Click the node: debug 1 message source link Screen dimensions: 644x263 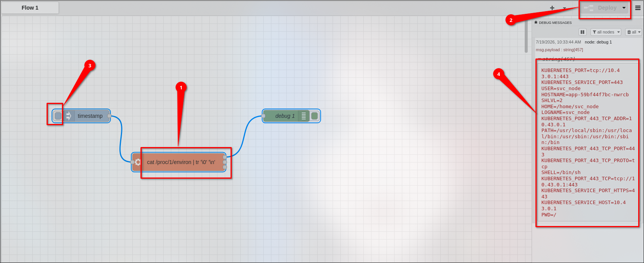coord(598,42)
